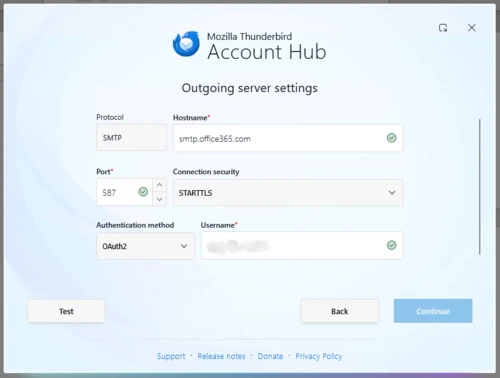Click the Connection security label
This screenshot has width=500, height=378.
[206, 172]
